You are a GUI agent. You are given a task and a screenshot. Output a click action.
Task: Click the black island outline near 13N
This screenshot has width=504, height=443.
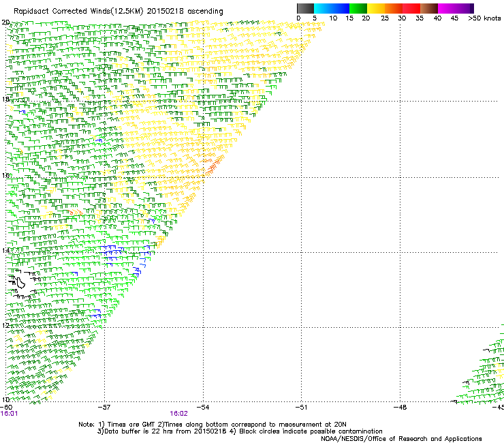coord(21,283)
